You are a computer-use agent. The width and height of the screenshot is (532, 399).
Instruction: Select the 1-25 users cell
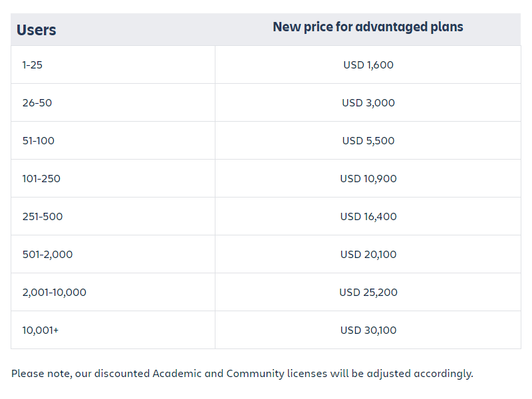pyautogui.click(x=33, y=65)
